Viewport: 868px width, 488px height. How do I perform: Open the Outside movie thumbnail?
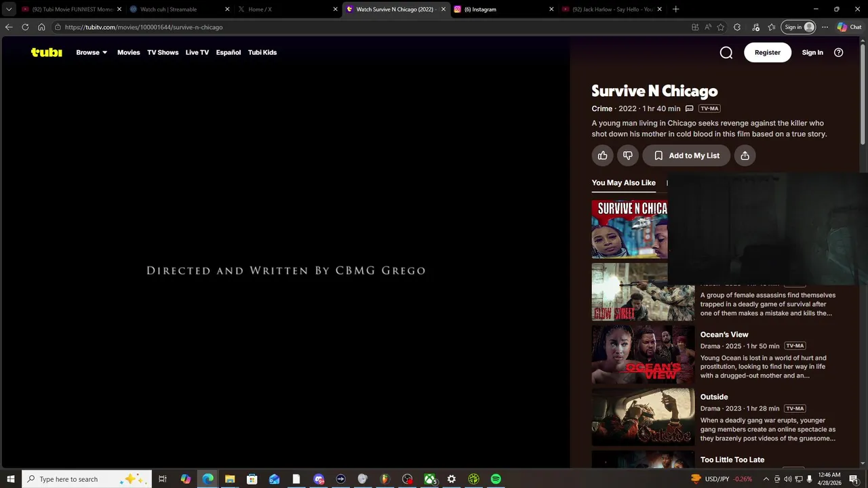click(x=643, y=417)
